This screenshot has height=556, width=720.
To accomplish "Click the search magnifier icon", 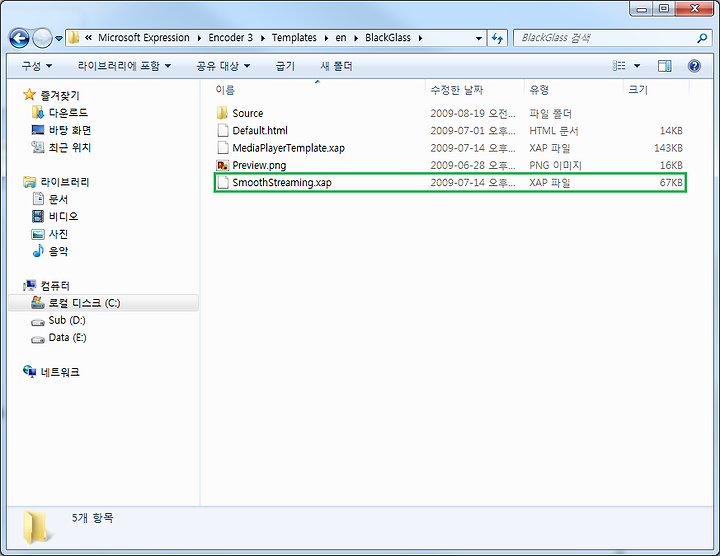I will pos(702,38).
